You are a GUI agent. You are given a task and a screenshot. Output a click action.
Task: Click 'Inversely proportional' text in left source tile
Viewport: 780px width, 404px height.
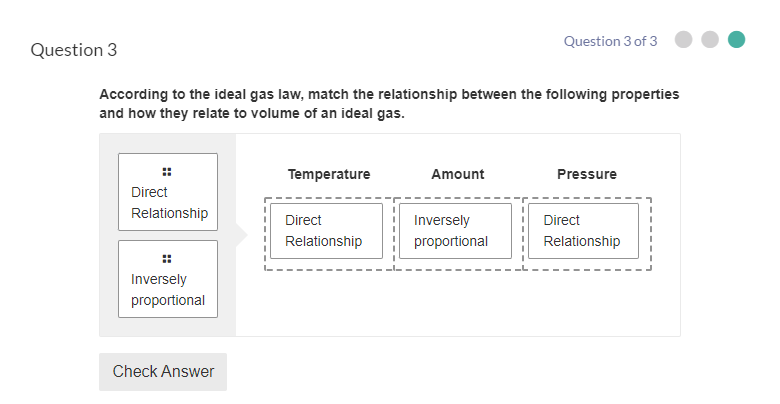(x=167, y=290)
